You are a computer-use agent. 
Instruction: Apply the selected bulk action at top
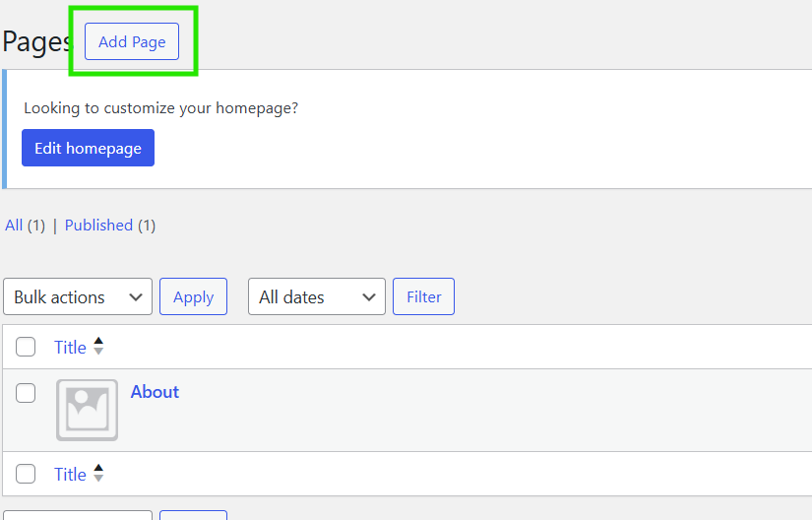[x=193, y=296]
